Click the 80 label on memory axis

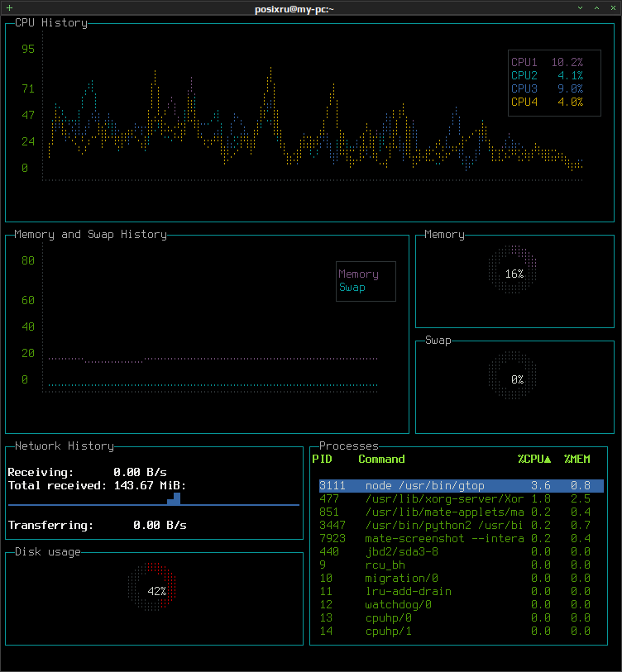(28, 260)
